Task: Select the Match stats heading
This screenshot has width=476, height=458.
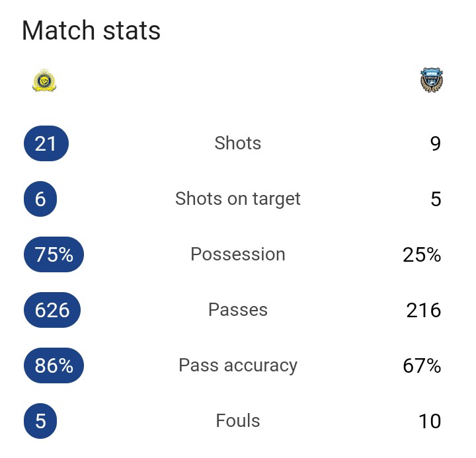Action: click(91, 30)
